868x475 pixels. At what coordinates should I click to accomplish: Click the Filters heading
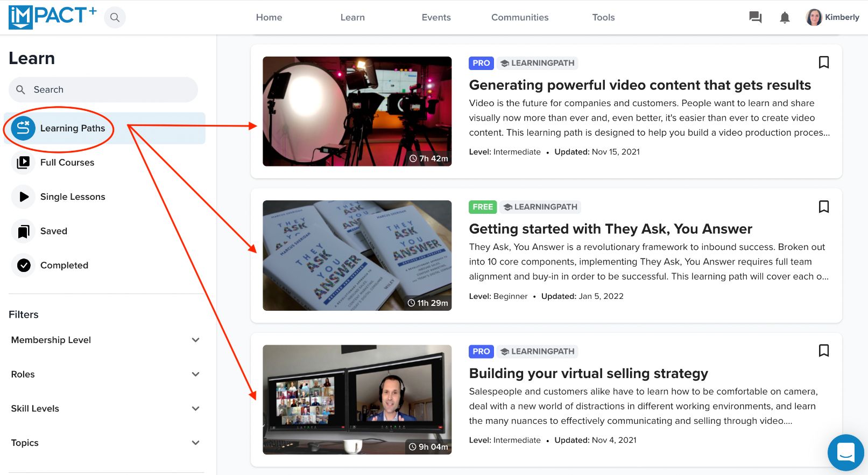pos(24,315)
